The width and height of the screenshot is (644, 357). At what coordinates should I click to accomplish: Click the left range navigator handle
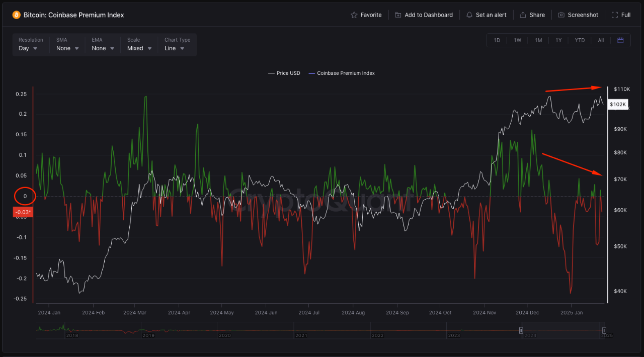521,330
